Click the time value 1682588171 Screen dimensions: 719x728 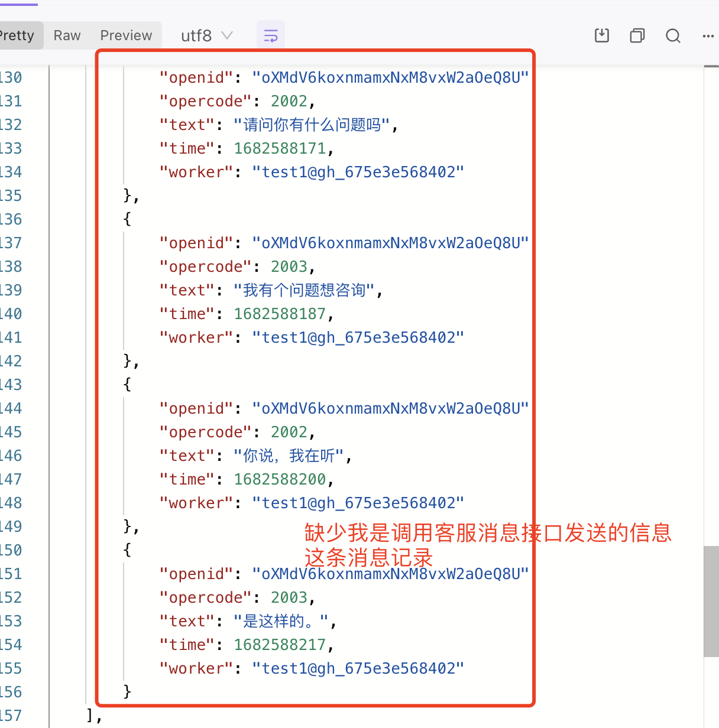[280, 148]
